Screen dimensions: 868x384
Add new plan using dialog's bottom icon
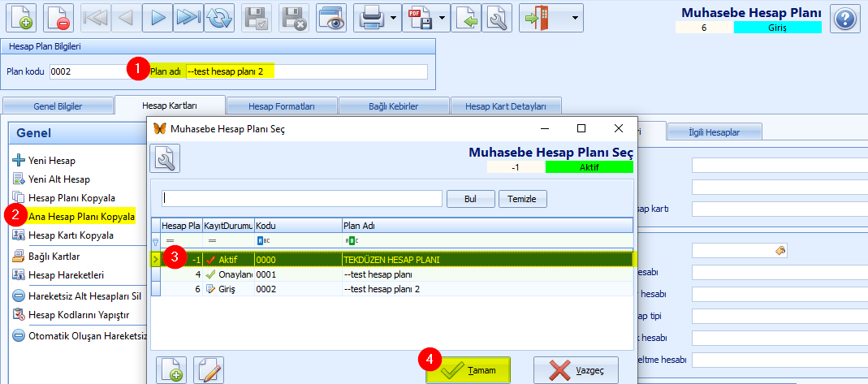click(x=171, y=370)
